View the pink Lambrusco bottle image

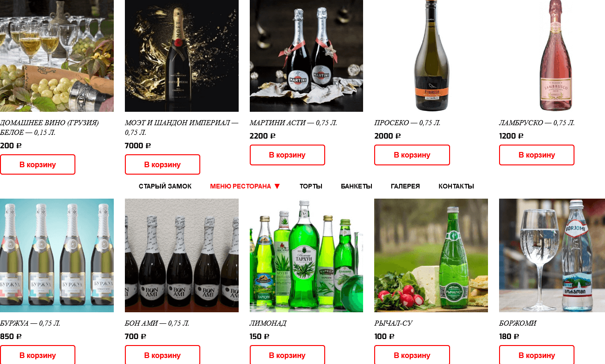click(x=552, y=56)
